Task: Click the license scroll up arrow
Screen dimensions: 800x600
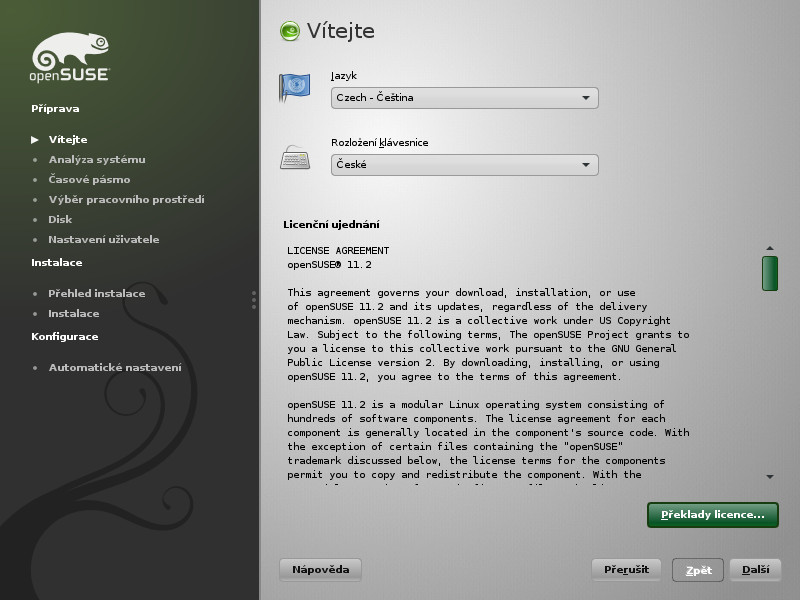Action: click(770, 248)
